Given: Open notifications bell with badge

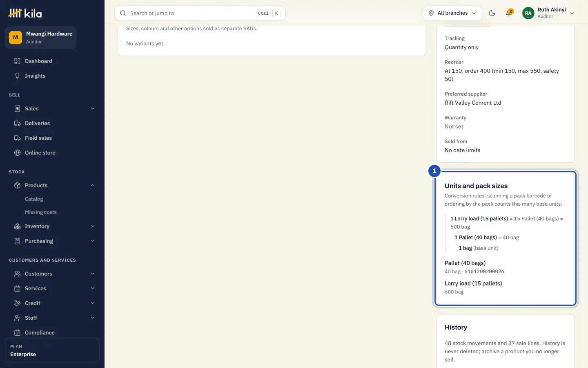Looking at the screenshot, I should tap(509, 13).
